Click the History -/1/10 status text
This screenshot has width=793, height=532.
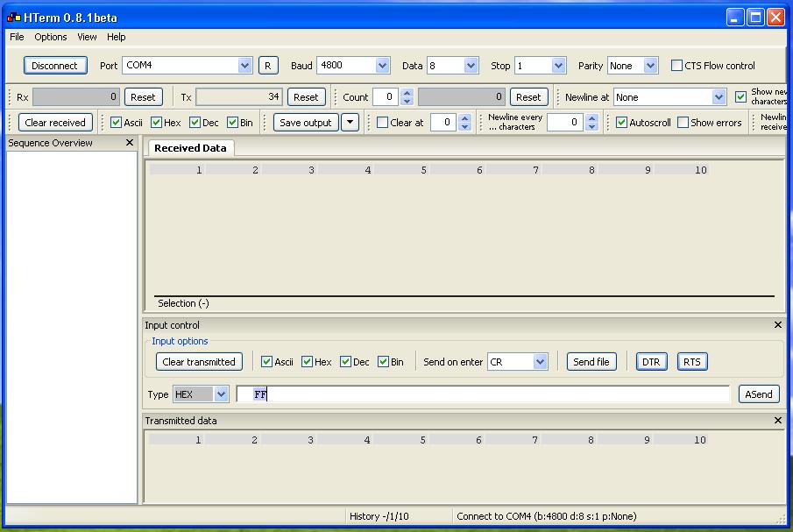click(x=379, y=516)
